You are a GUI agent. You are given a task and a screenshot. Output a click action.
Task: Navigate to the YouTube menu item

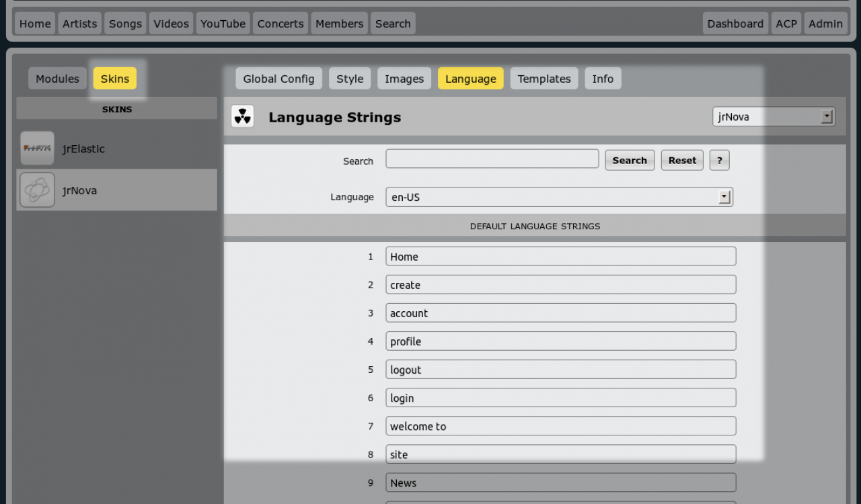click(223, 24)
